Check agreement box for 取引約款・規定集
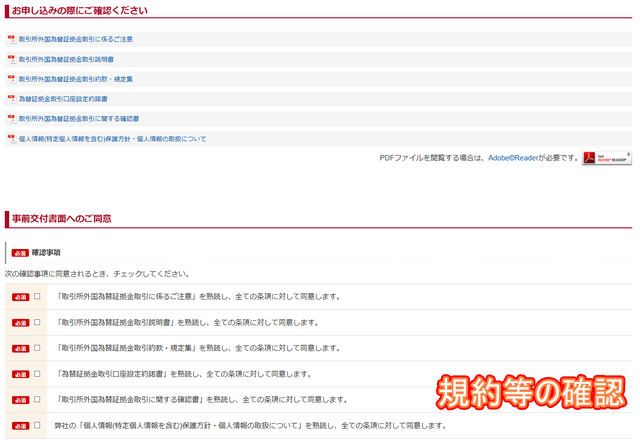The height and width of the screenshot is (446, 640). [37, 348]
